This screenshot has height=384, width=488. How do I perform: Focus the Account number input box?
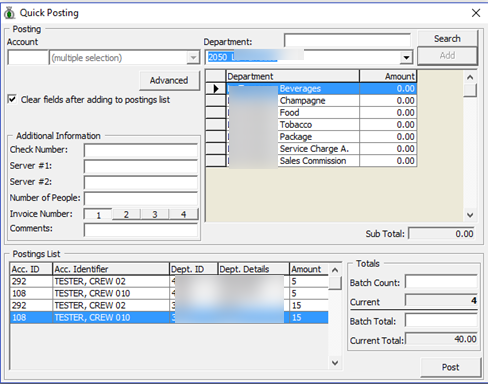28,58
